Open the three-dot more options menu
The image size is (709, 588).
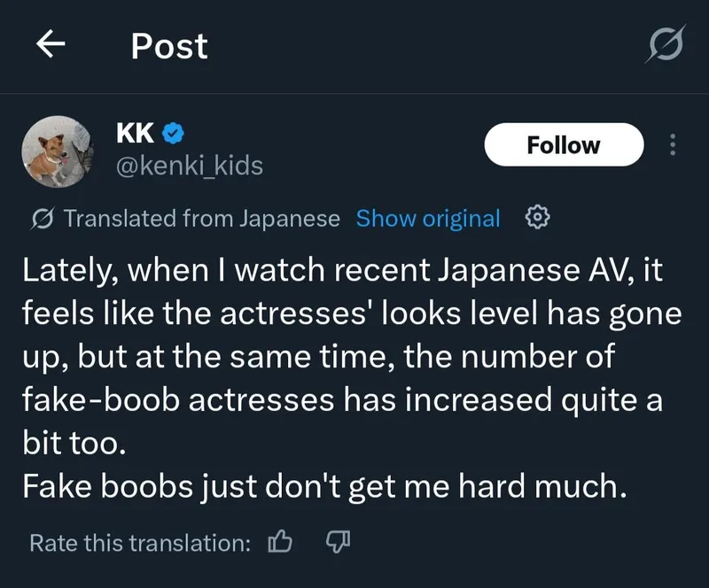point(671,144)
